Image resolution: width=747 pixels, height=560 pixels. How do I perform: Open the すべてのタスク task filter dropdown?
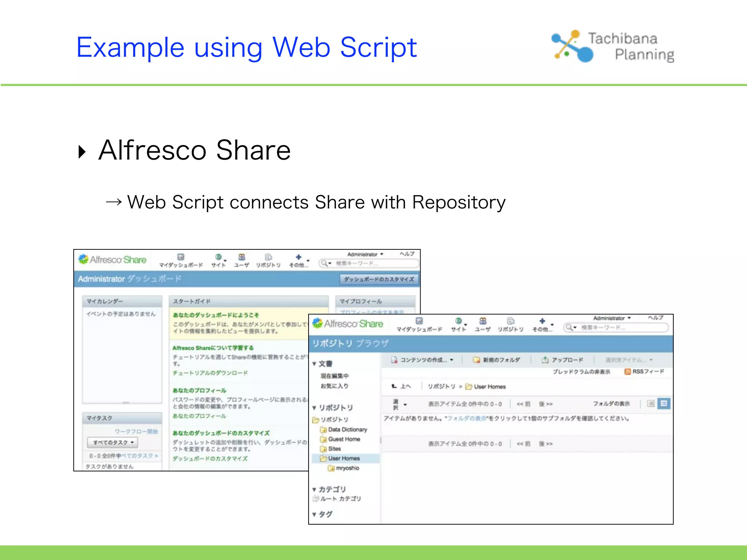112,442
